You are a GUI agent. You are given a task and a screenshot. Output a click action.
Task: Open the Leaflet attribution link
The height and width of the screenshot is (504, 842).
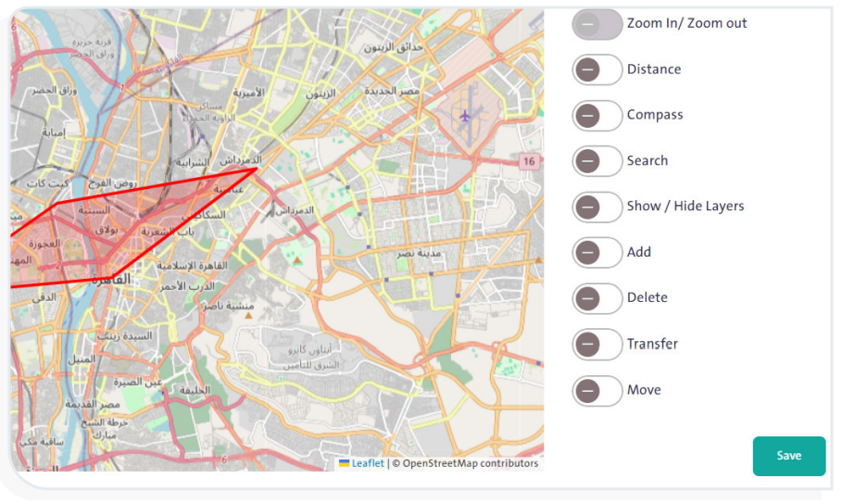[x=367, y=463]
